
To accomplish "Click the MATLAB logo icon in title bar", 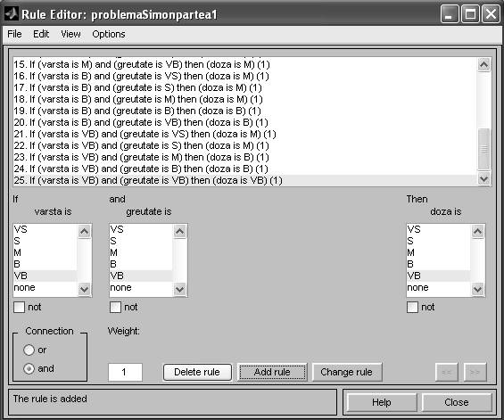I will point(12,13).
